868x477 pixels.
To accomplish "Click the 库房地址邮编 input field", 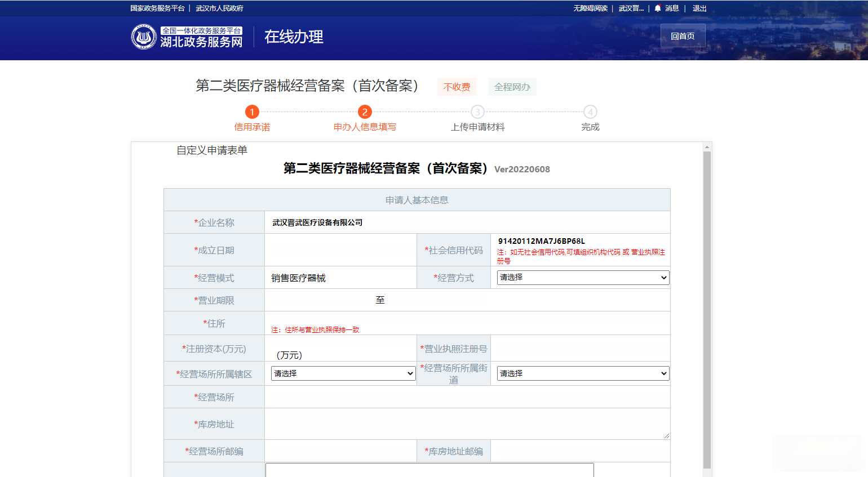I will point(580,451).
